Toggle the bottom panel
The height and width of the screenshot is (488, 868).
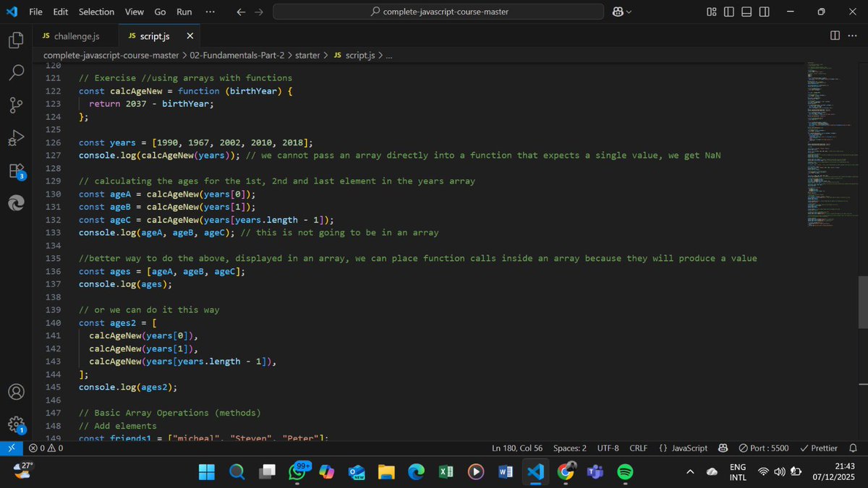(x=746, y=12)
